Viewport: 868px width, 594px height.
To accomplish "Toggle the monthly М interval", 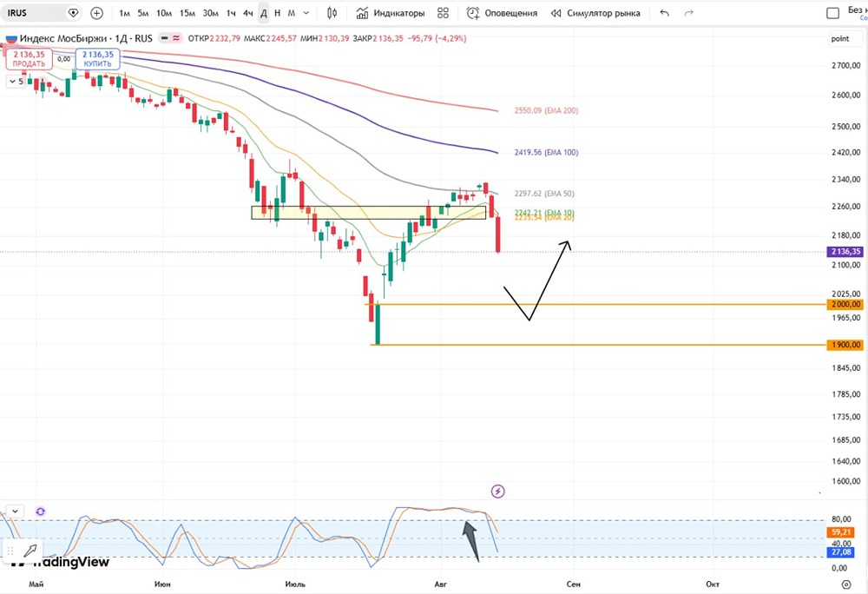I will 291,13.
